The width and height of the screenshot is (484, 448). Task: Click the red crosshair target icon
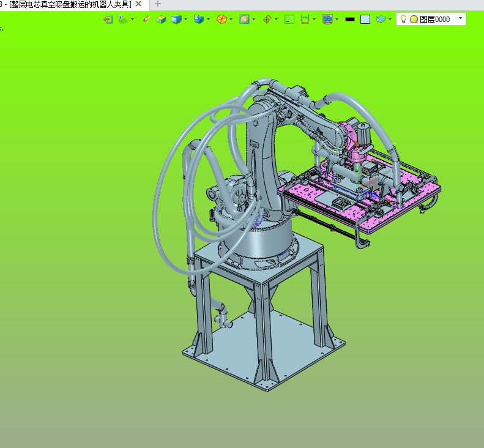(267, 20)
